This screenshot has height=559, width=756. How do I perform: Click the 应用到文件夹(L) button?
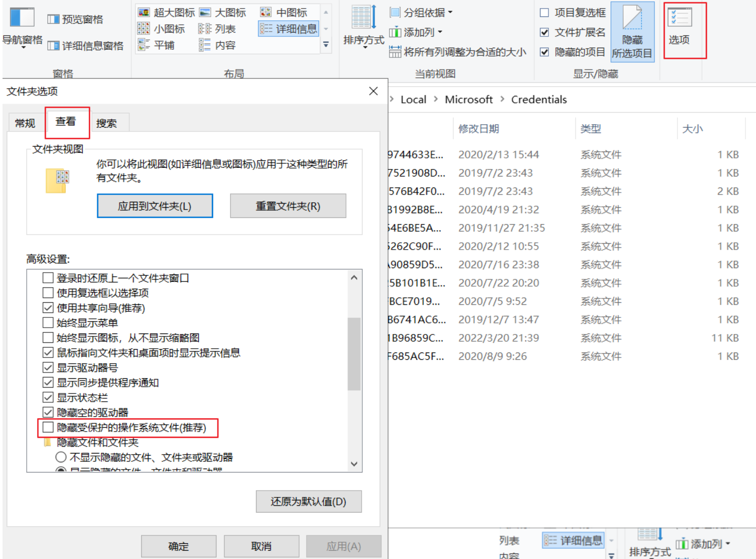tap(154, 206)
